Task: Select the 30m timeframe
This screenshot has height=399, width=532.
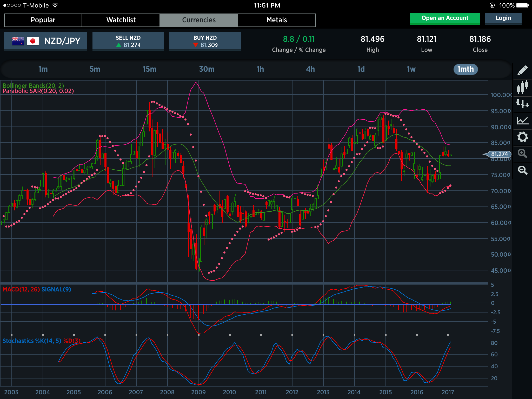Action: [x=207, y=69]
